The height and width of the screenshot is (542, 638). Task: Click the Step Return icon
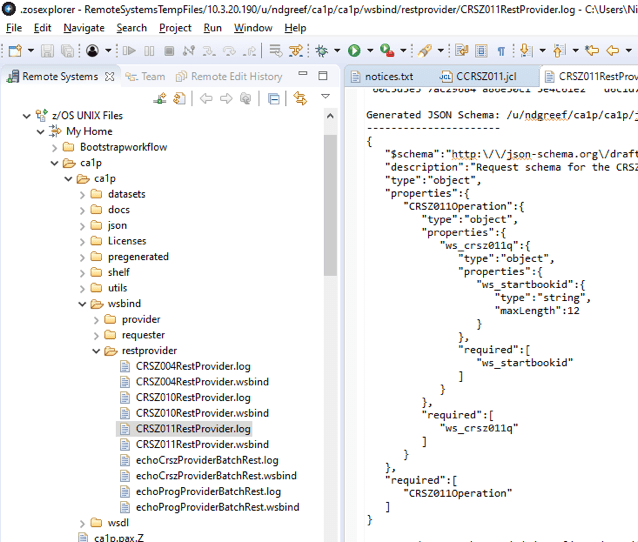tap(249, 51)
